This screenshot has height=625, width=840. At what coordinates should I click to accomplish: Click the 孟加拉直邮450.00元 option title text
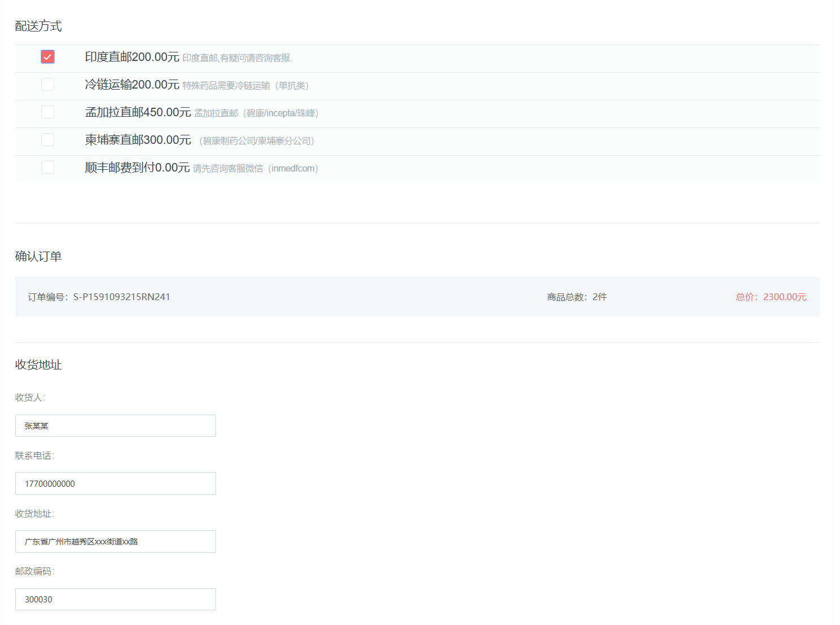(138, 112)
